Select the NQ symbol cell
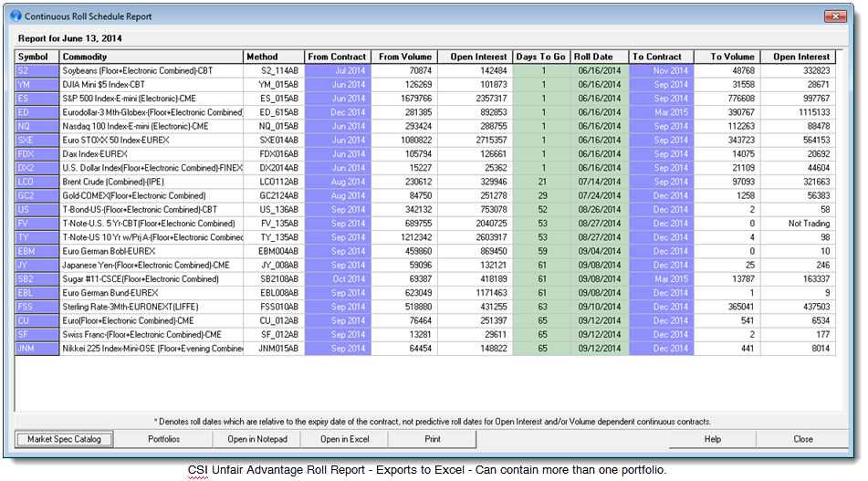 (37, 126)
